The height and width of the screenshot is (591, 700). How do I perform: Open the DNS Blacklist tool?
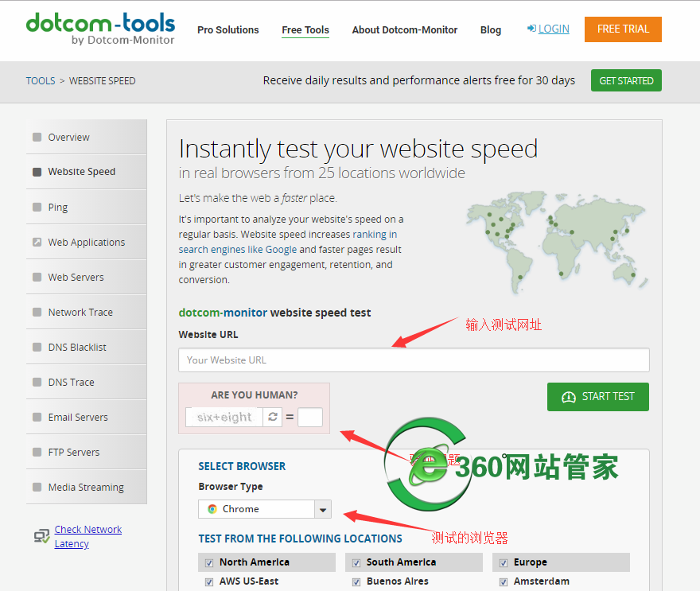click(87, 348)
